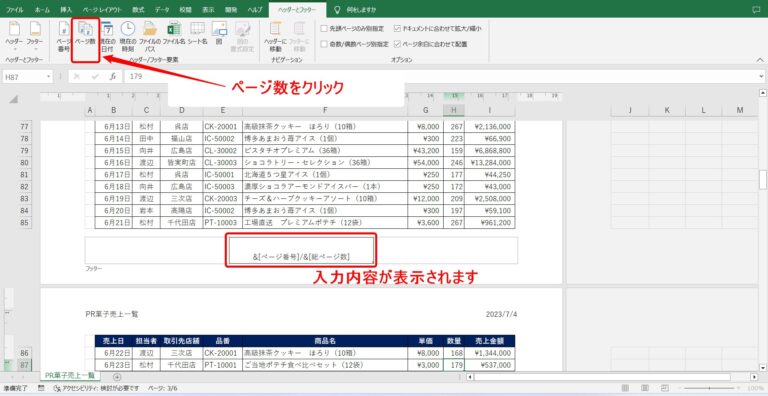This screenshot has width=768, height=396.
Task: Switch to the データ (Data) tab
Action: point(162,9)
